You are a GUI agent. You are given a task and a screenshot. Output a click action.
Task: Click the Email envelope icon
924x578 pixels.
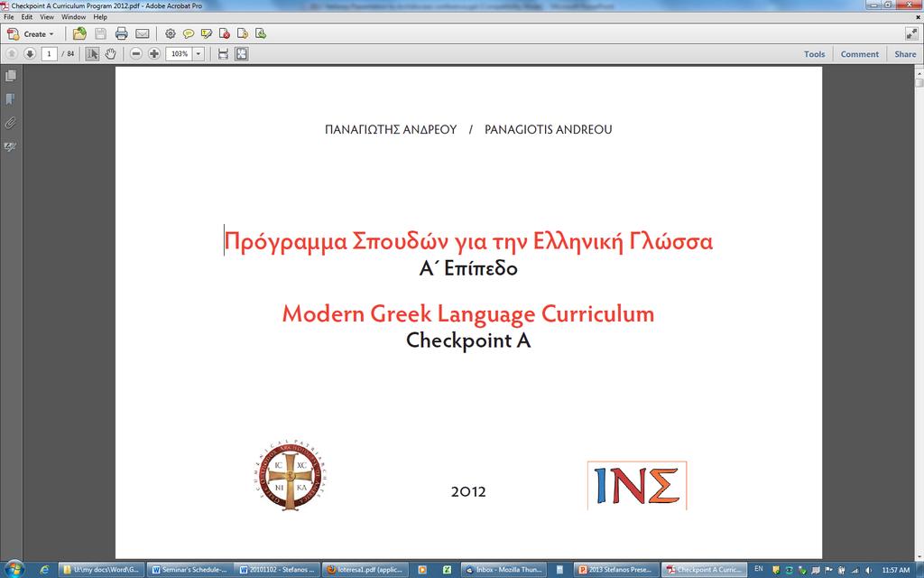142,34
